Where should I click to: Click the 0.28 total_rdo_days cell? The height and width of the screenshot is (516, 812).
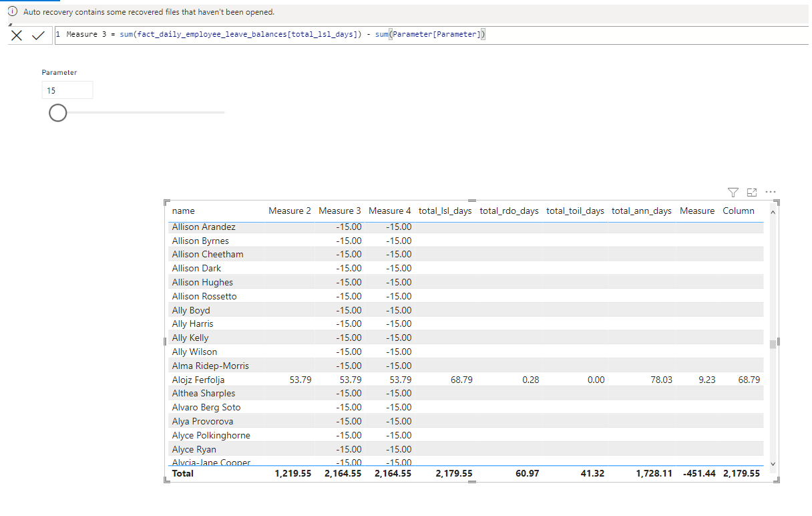coord(530,380)
